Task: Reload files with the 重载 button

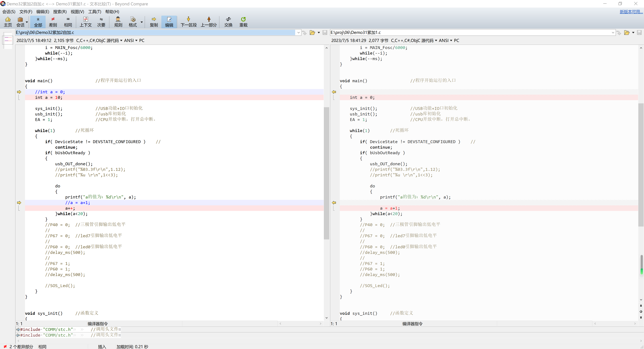Action: point(244,22)
